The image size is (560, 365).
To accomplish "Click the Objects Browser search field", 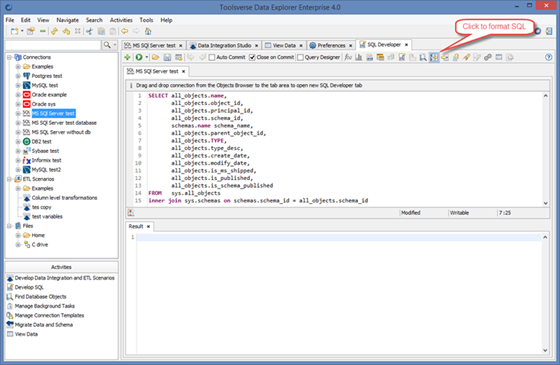I will (x=53, y=45).
